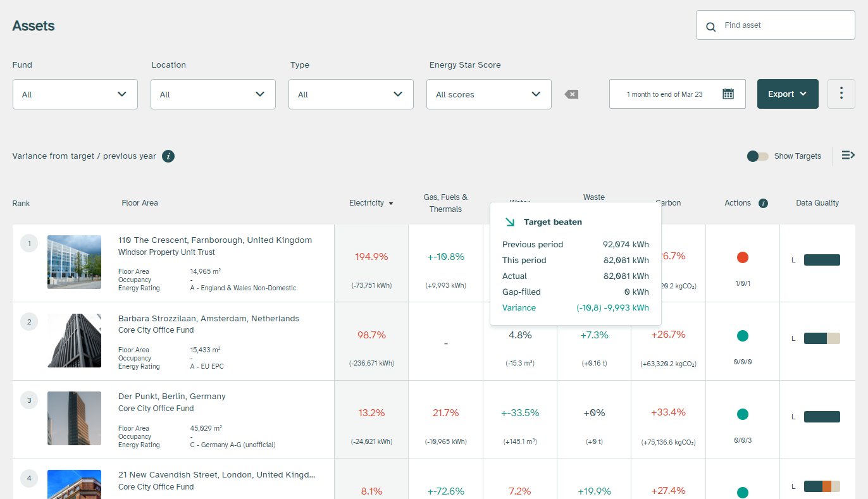868x499 pixels.
Task: Click the Data Quality column header
Action: pos(817,203)
